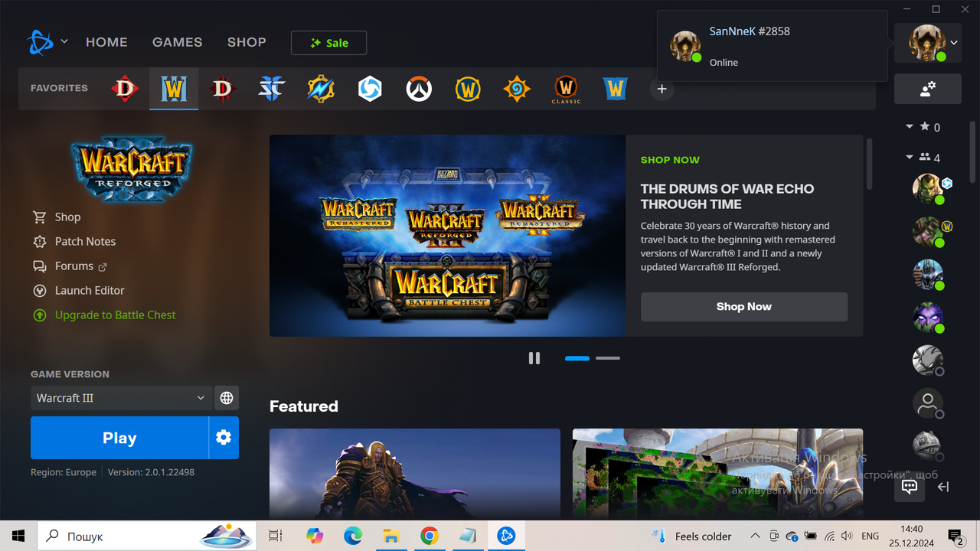Open the friend avatar with WoW badge
The height and width of the screenshot is (551, 980).
pos(929,231)
